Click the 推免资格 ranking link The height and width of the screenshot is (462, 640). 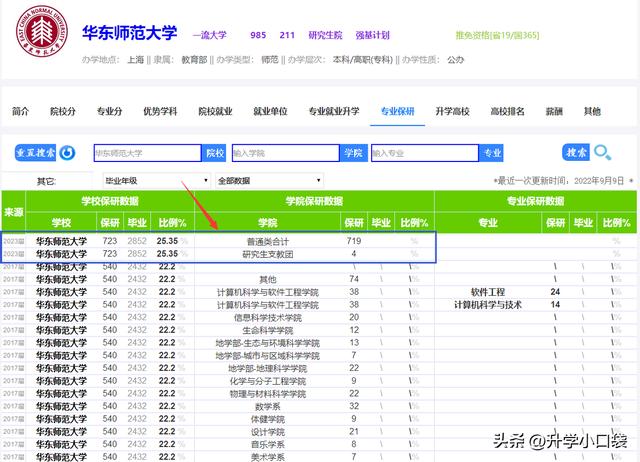click(497, 35)
